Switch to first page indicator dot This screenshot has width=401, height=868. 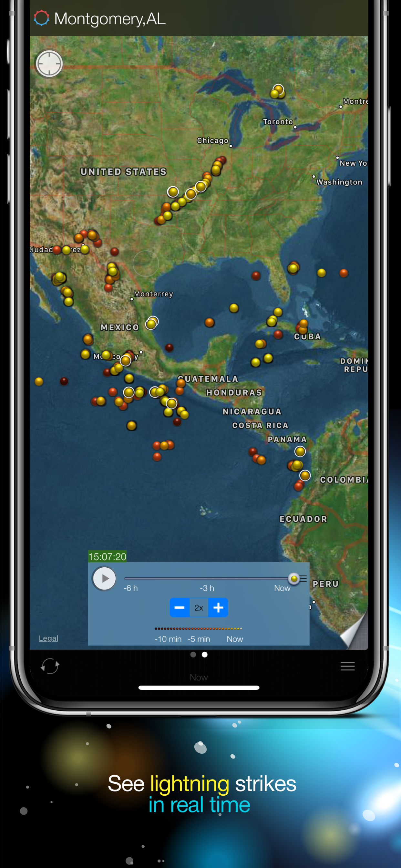coord(193,654)
